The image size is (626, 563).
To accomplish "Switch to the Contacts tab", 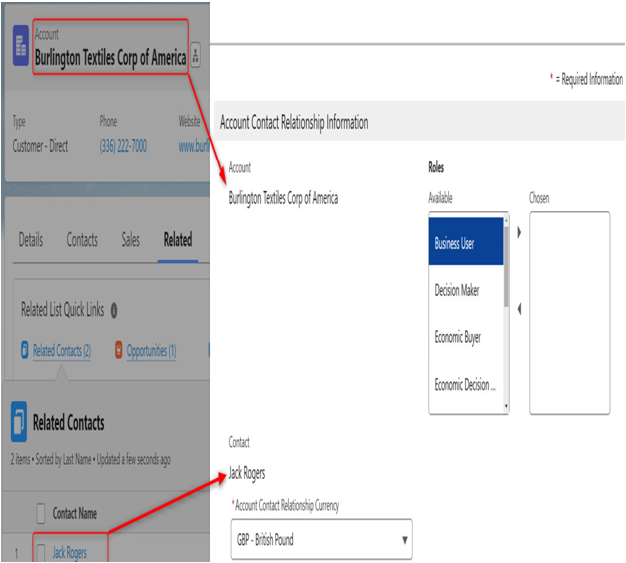I will tap(82, 240).
